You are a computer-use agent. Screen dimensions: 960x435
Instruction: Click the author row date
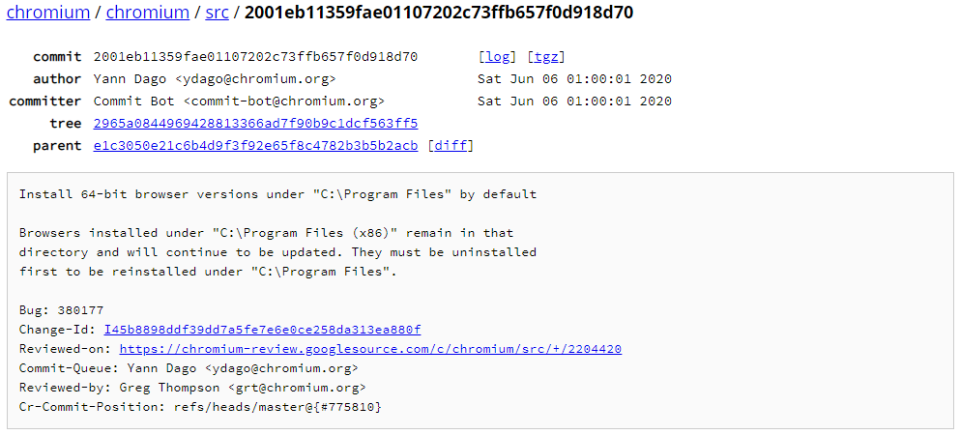[574, 79]
